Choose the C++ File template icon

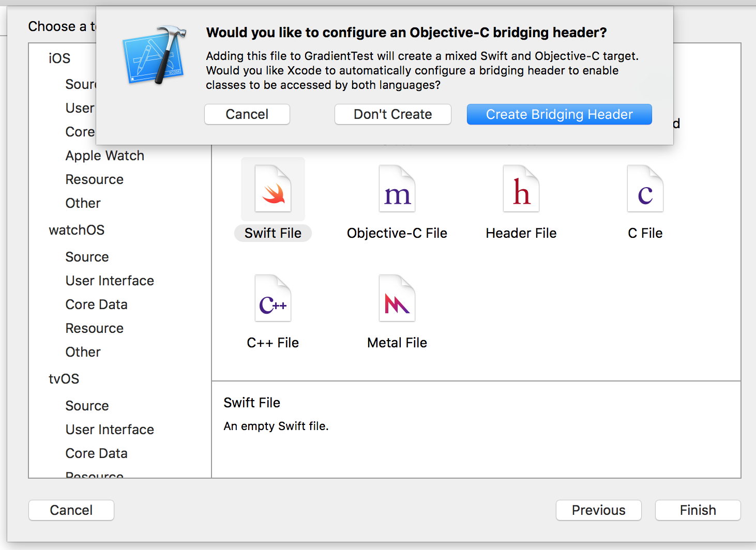pos(273,299)
